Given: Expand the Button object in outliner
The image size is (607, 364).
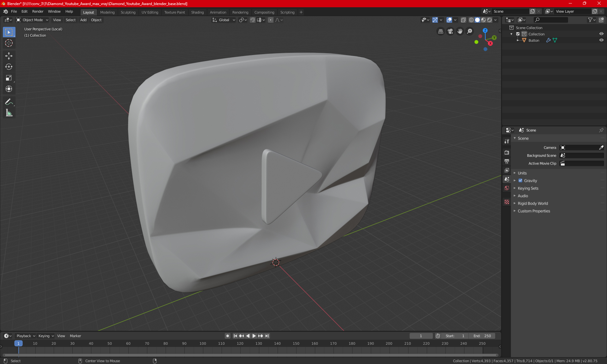Looking at the screenshot, I should pyautogui.click(x=518, y=40).
